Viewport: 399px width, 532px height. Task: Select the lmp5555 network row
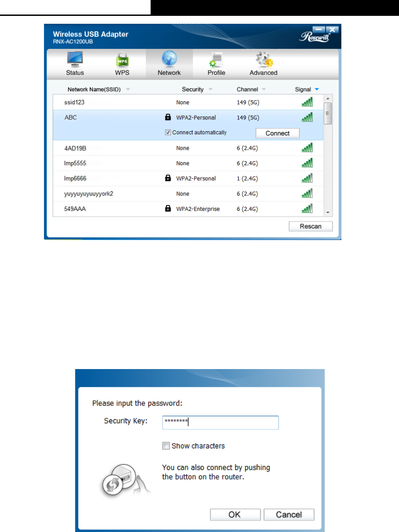[x=188, y=163]
